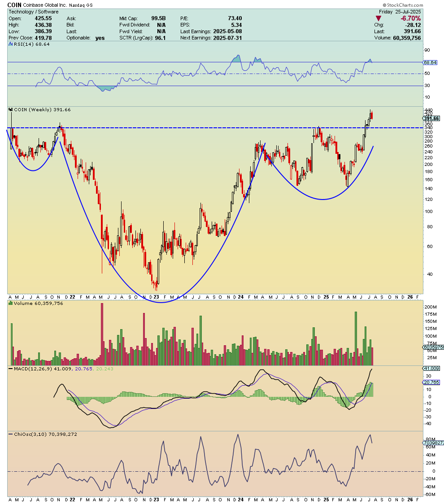Click the header Volume value 60,359,756
Screen dimensions: 444x504
(407, 38)
